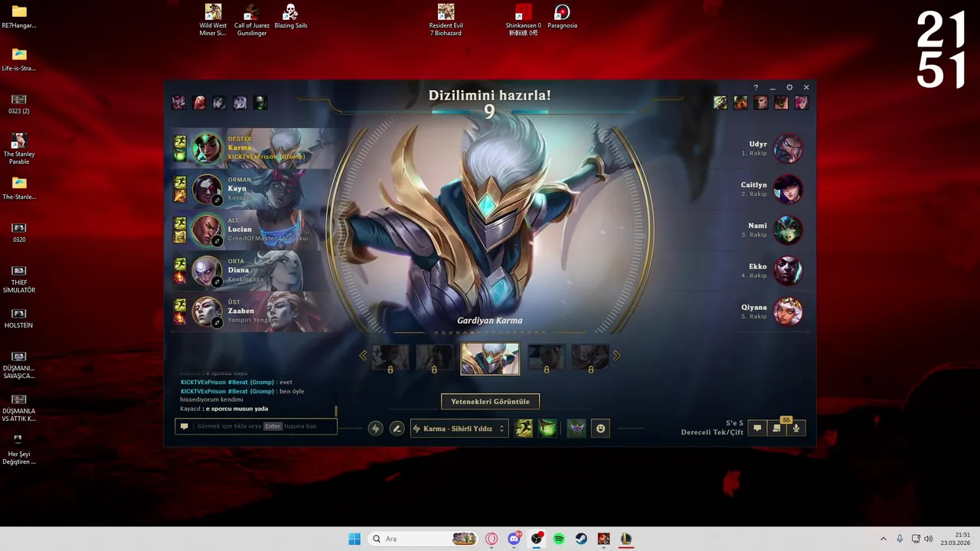Screen dimensions: 980x551
Task: Click Udyr enemy portrait
Action: 788,148
